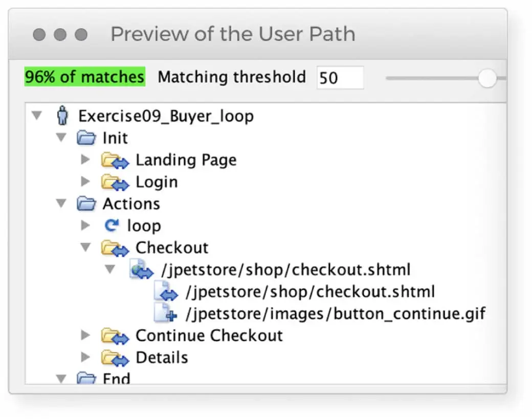Select the Actions tree item

pyautogui.click(x=131, y=204)
